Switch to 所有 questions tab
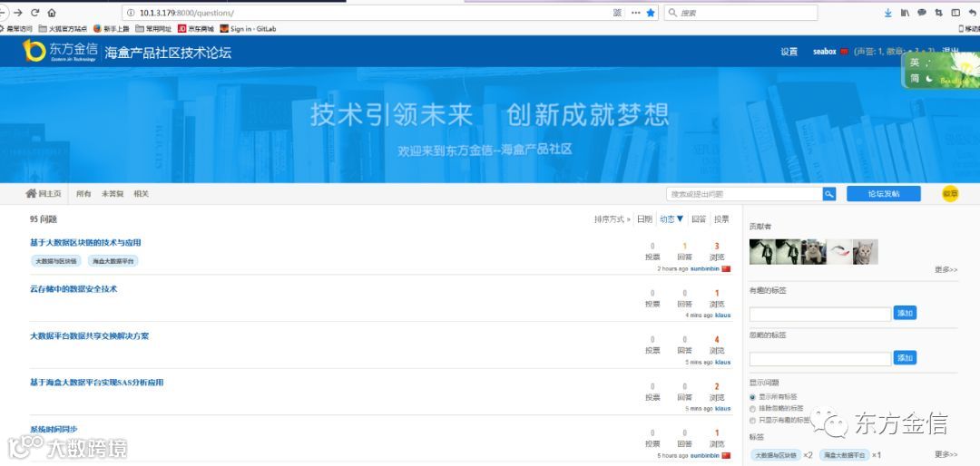 tap(83, 194)
